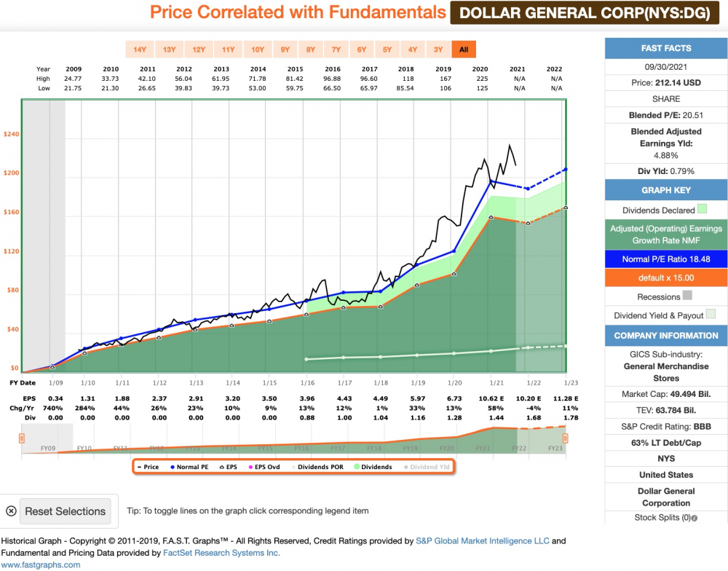Viewport: 728px width, 571px height.
Task: Switch to the 5Y time range
Action: coord(387,50)
